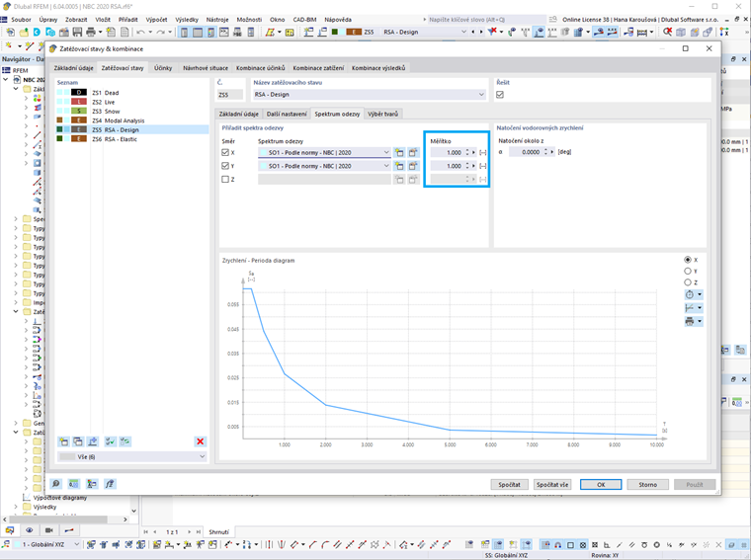Open the RSA - Design toolbar dropdown
This screenshot has width=751, height=560.
pyautogui.click(x=463, y=32)
